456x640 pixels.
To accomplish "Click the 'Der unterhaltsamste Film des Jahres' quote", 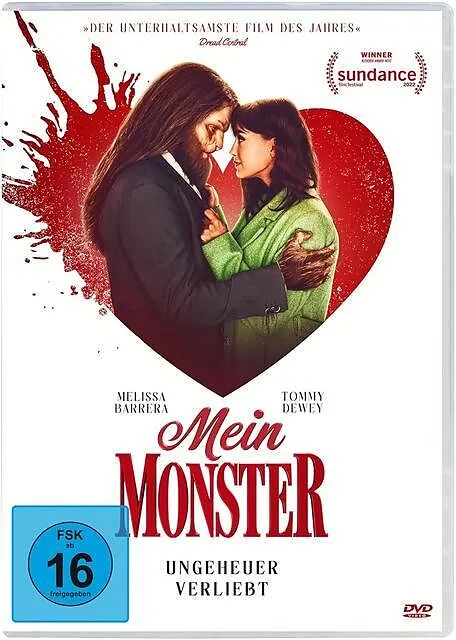I will [222, 28].
